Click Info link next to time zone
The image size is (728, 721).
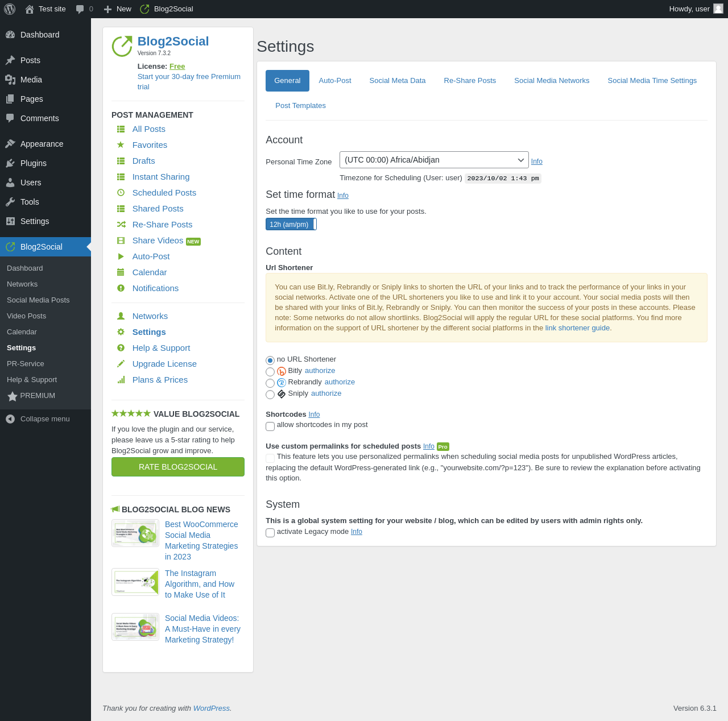click(537, 161)
